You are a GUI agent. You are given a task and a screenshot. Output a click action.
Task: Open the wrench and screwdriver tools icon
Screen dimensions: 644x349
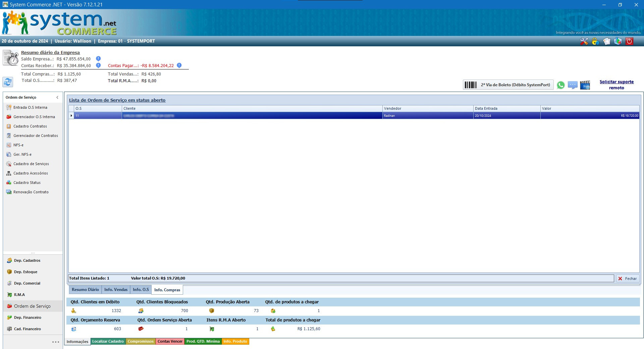click(584, 41)
